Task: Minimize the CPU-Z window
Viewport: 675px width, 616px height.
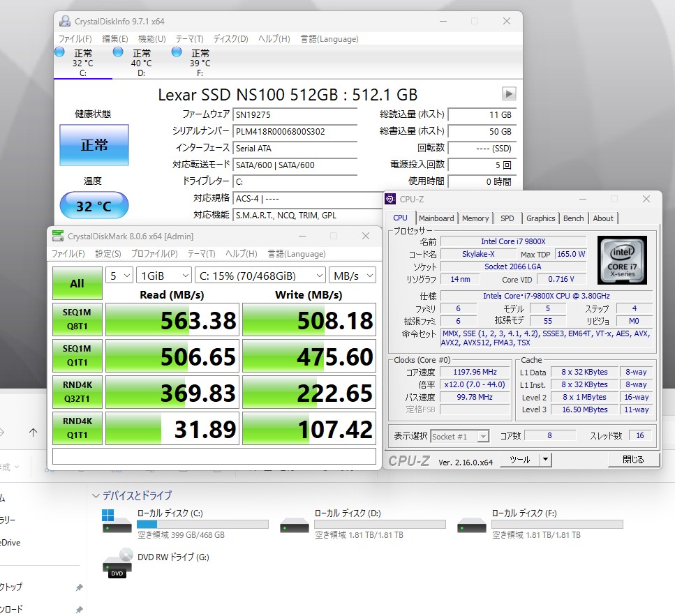Action: 583,199
